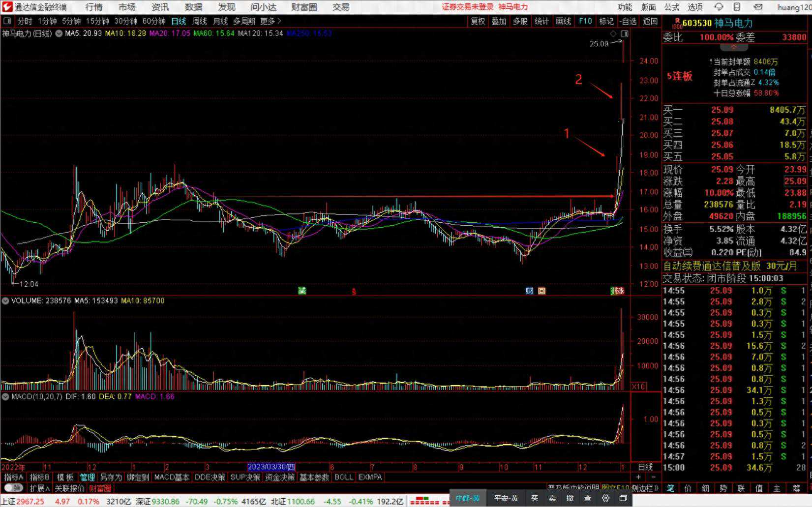Viewport: 812px width, 507px height.
Task: Open the 行情 menu
Action: [x=94, y=7]
